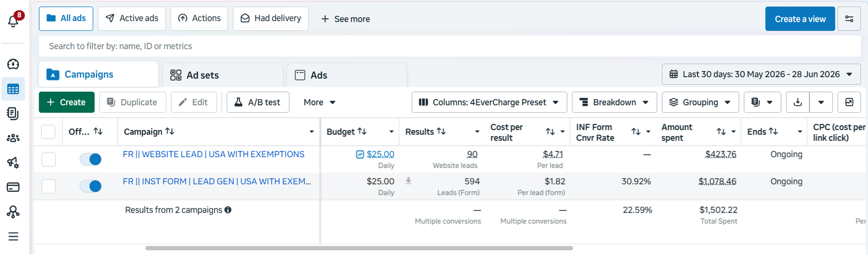Sort by Budget column arrows

tap(362, 131)
